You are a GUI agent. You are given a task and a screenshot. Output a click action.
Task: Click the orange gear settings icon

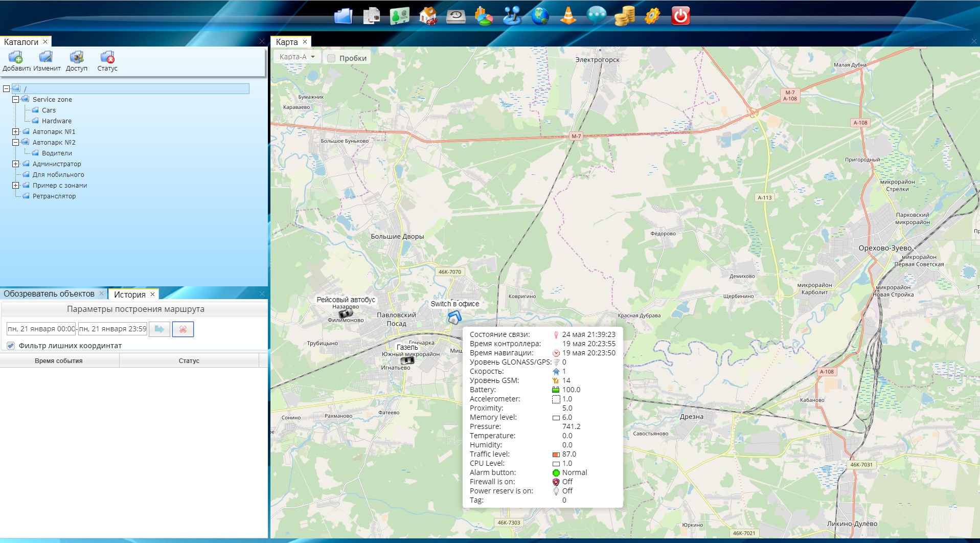652,16
